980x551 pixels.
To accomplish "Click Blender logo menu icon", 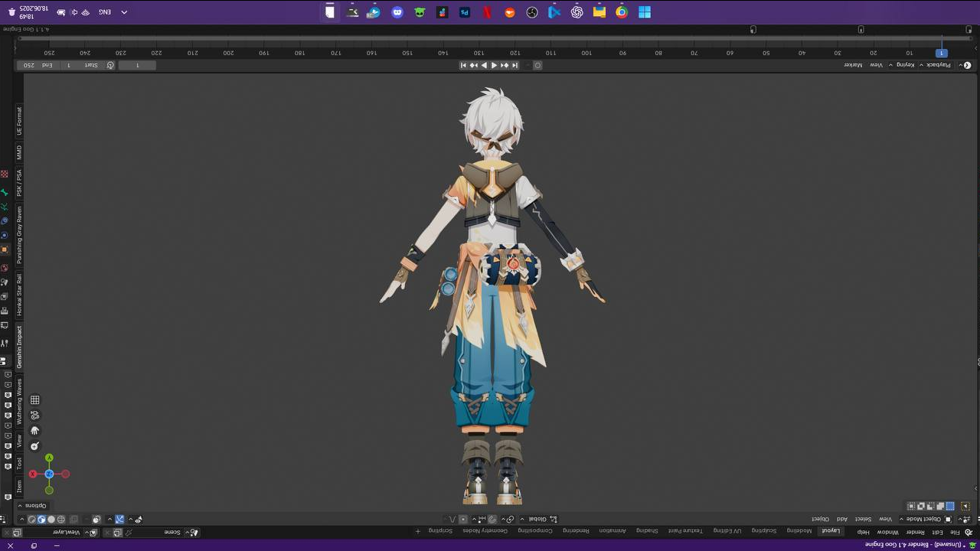I will coord(968,532).
